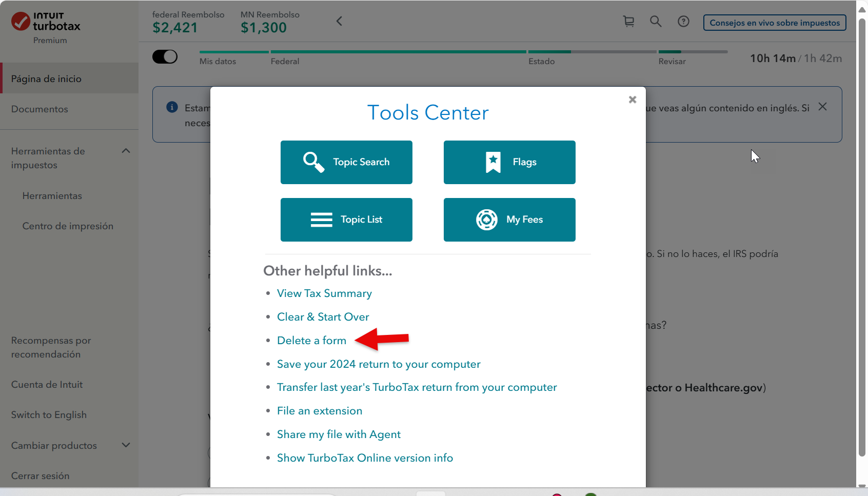Open the help question mark icon

[683, 22]
